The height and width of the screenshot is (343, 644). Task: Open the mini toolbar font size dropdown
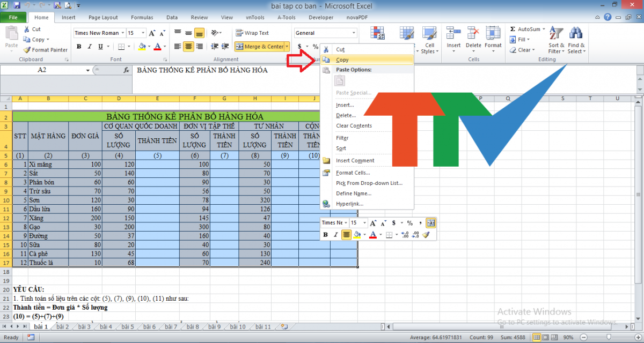[365, 223]
